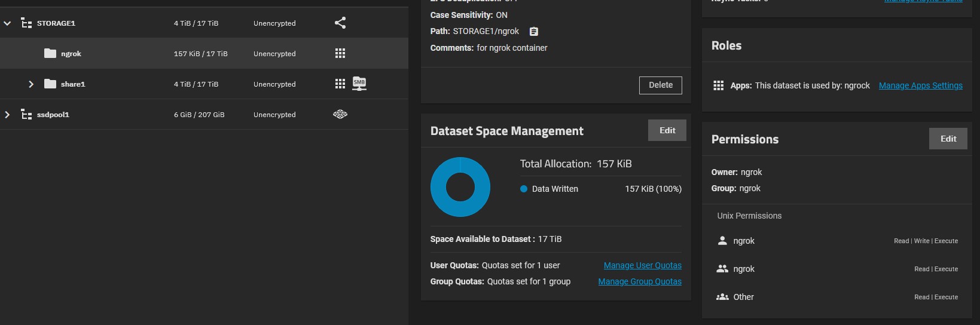Click the ngrok owner user icon
This screenshot has height=325, width=980.
pos(722,241)
